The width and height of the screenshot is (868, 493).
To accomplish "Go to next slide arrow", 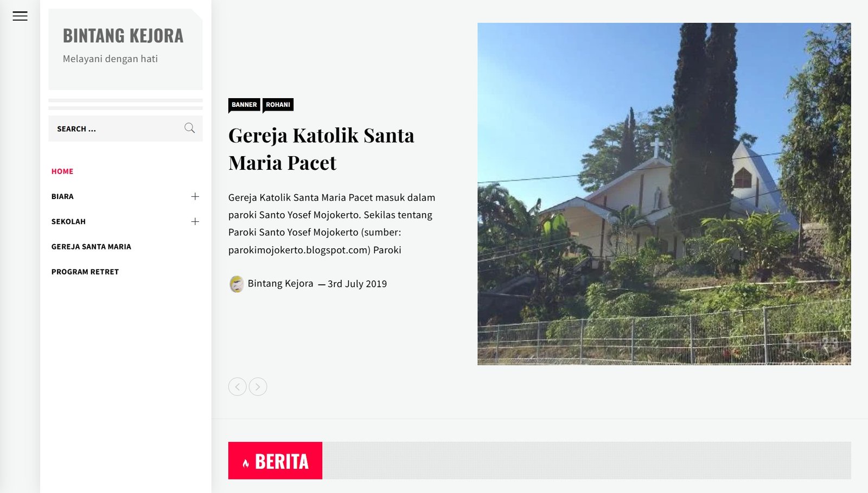I will tap(258, 387).
